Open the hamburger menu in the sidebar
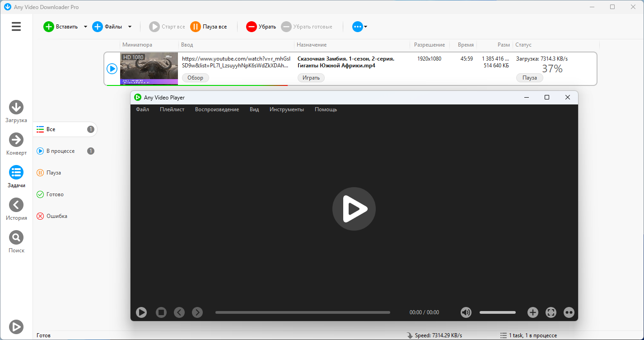 16,27
